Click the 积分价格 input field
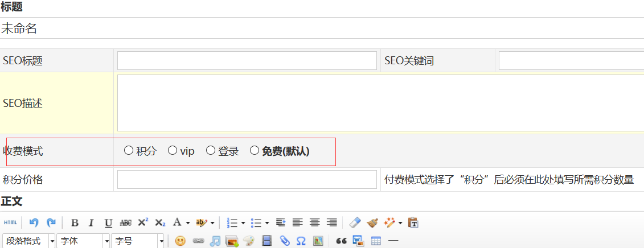Screen dimensions: 644x248 (x=247, y=179)
